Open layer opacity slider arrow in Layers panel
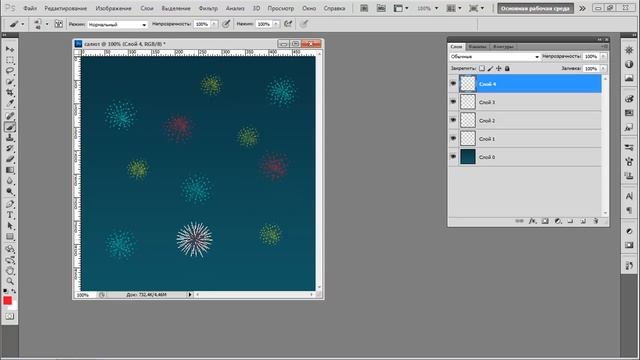Screen dimensions: 640x360 pos(603,56)
